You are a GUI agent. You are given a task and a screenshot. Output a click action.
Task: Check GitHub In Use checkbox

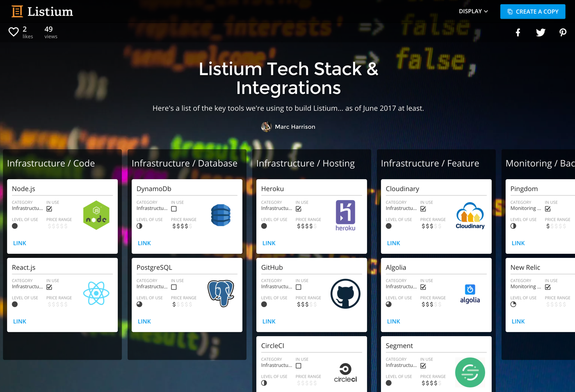pos(299,287)
